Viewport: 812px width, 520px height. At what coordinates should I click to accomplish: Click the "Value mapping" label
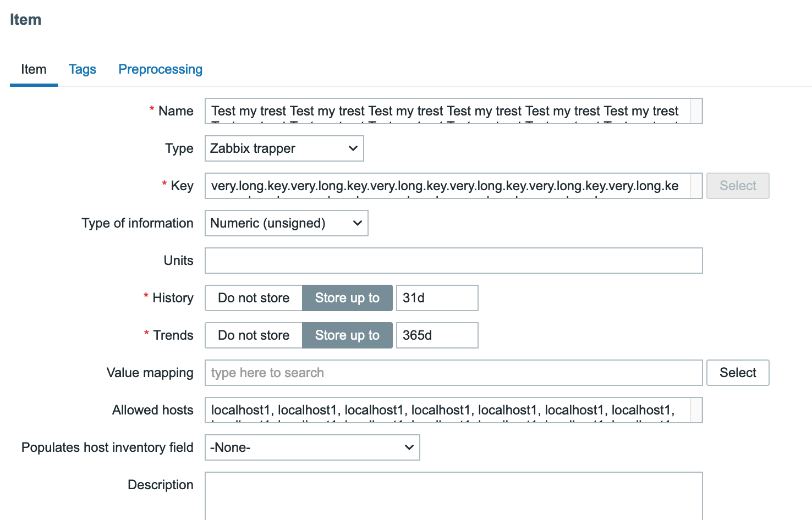(x=150, y=373)
